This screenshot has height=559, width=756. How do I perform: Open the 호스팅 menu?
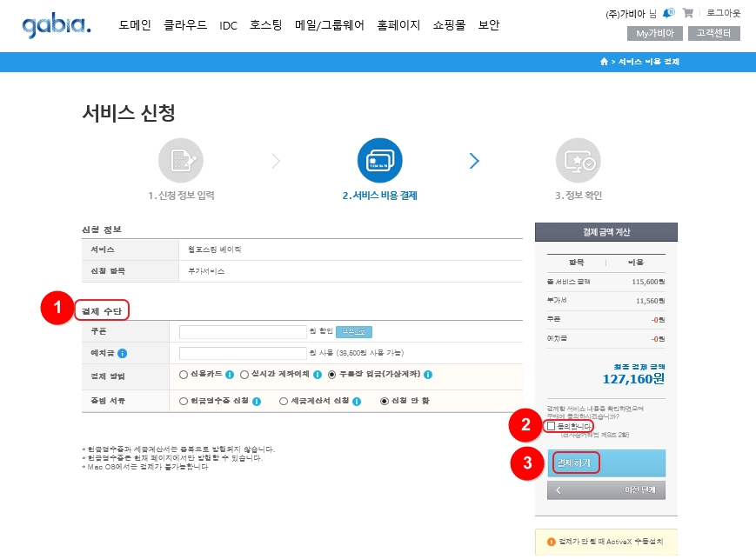(265, 25)
